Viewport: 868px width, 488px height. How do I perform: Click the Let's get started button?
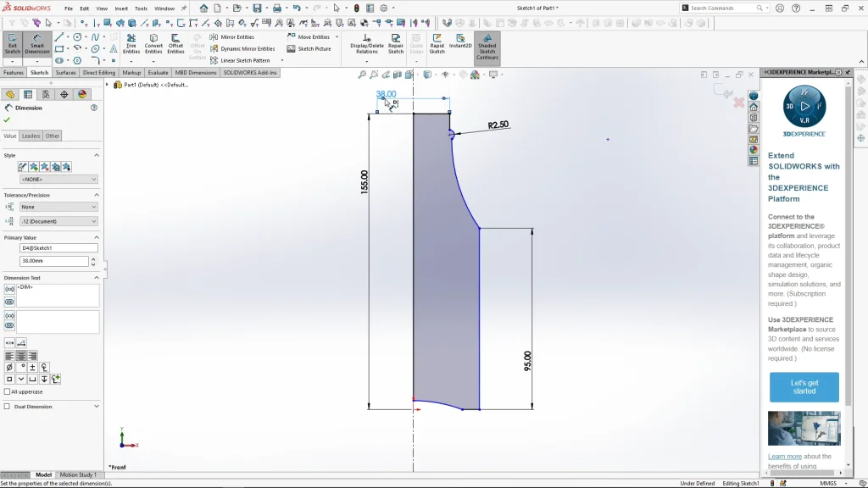(x=804, y=387)
